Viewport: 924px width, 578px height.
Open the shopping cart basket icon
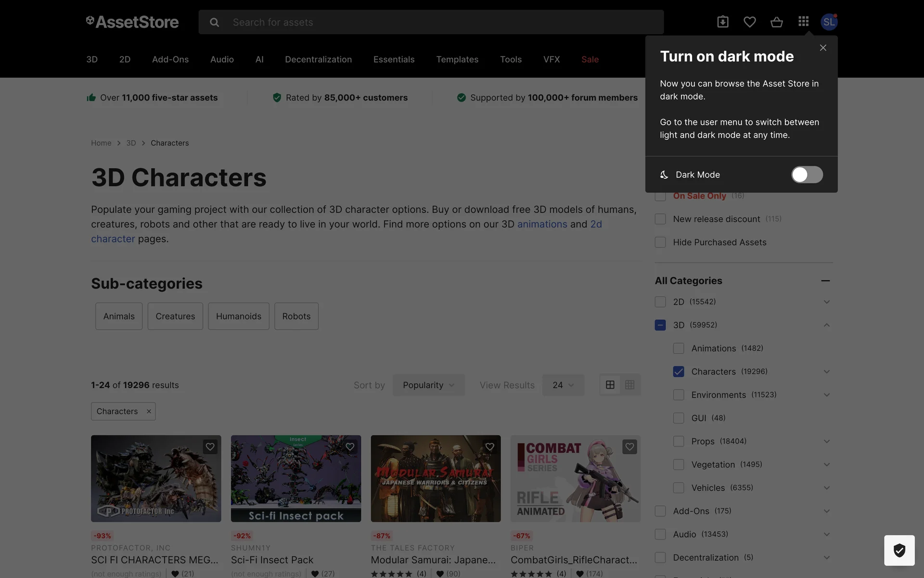[776, 22]
